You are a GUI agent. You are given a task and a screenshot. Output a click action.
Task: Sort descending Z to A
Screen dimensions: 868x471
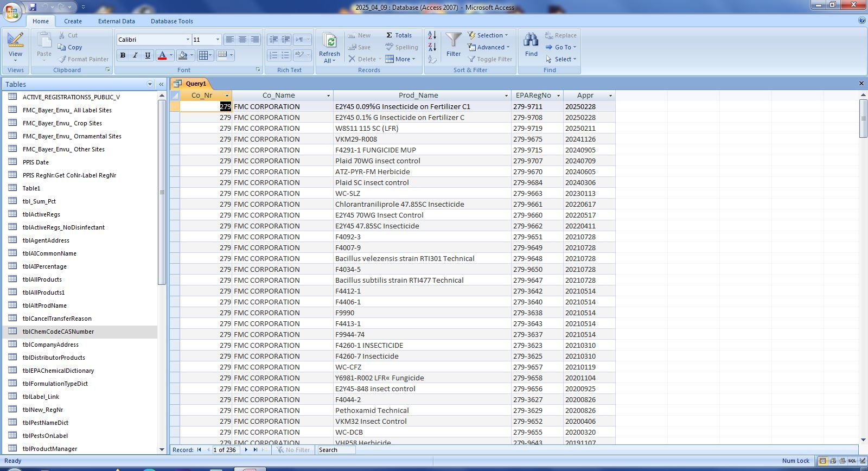[x=432, y=47]
